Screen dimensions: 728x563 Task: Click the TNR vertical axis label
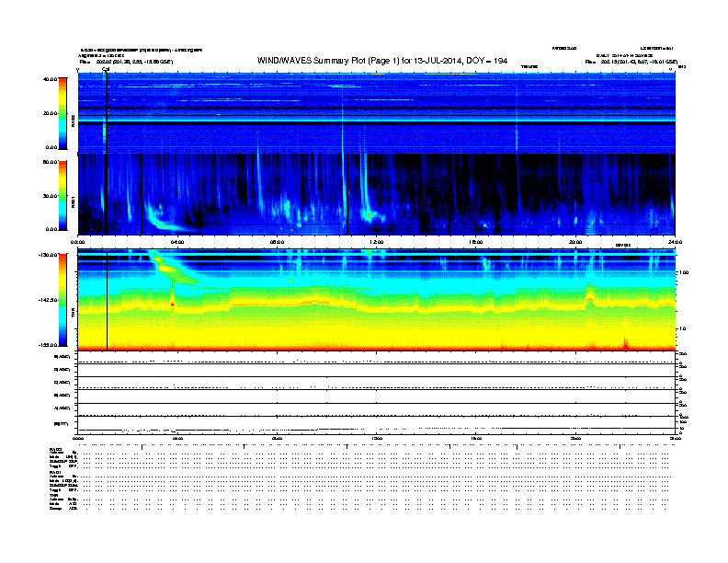click(x=73, y=313)
